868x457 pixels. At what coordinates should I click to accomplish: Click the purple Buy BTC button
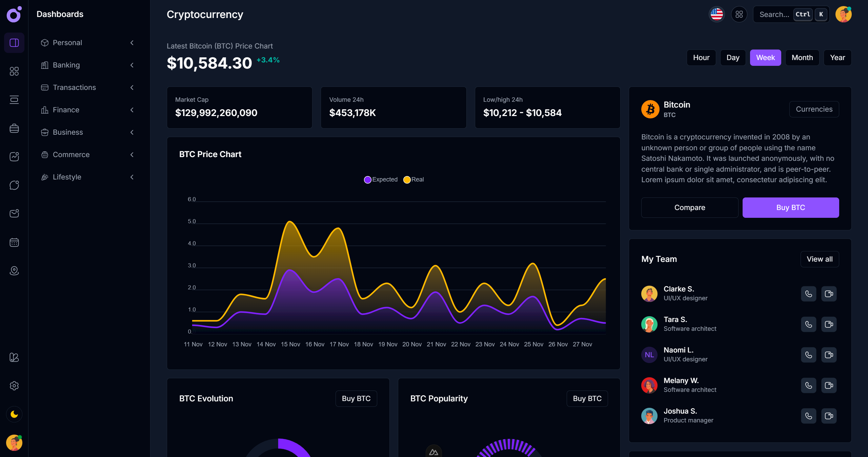(x=790, y=207)
